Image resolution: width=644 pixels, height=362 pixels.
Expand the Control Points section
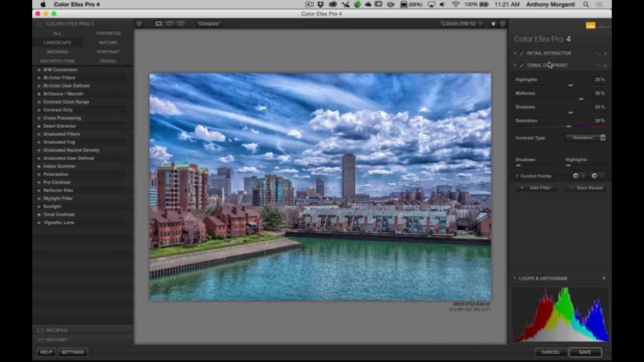pos(517,176)
